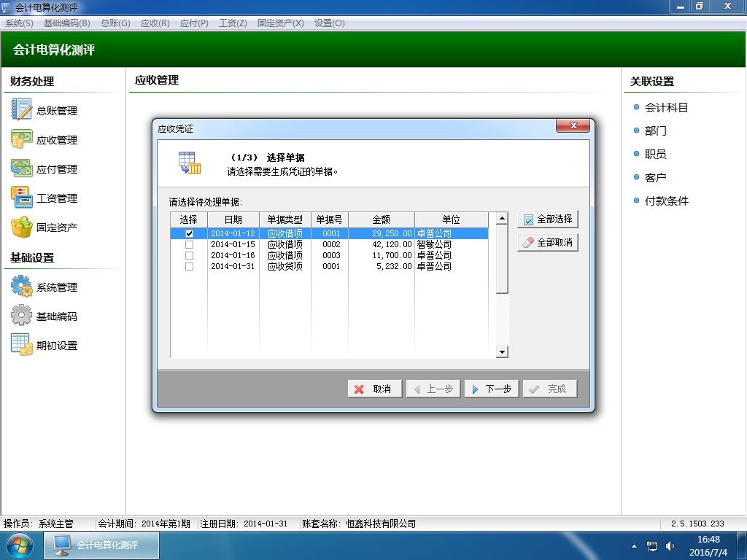The height and width of the screenshot is (560, 747).
Task: Open the 应付(P) menu
Action: [x=194, y=23]
